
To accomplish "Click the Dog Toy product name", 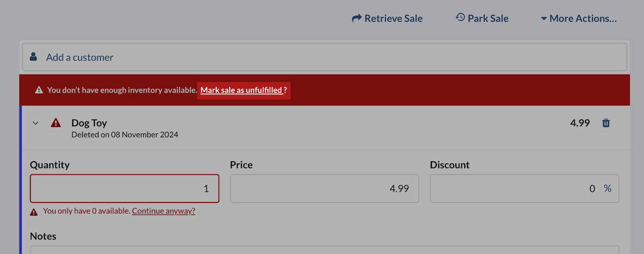I will tap(89, 123).
